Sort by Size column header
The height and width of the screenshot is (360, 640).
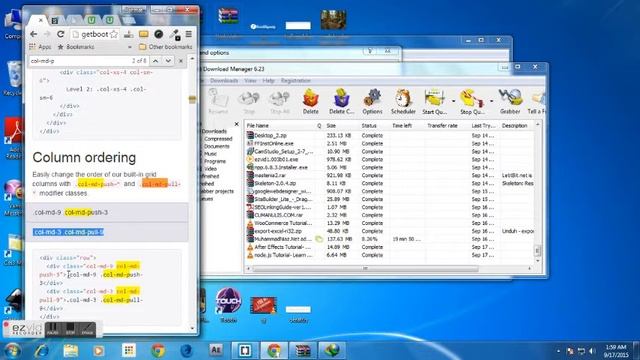click(341, 126)
